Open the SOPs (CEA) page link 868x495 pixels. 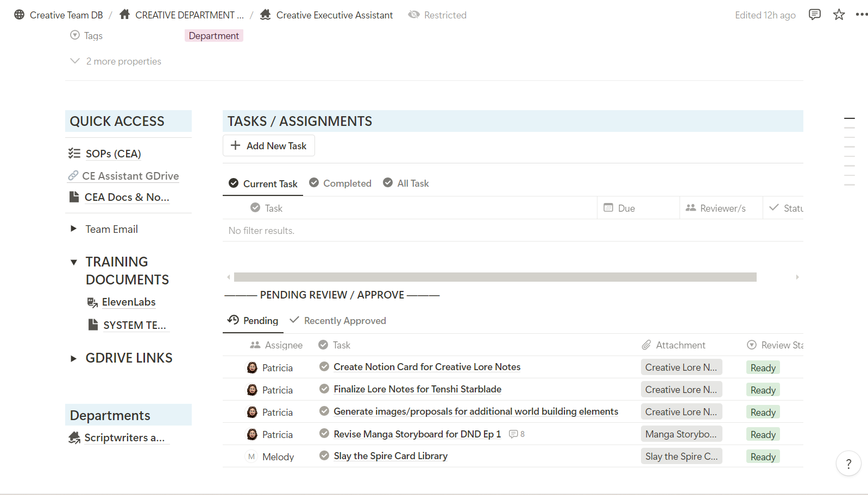(x=113, y=154)
